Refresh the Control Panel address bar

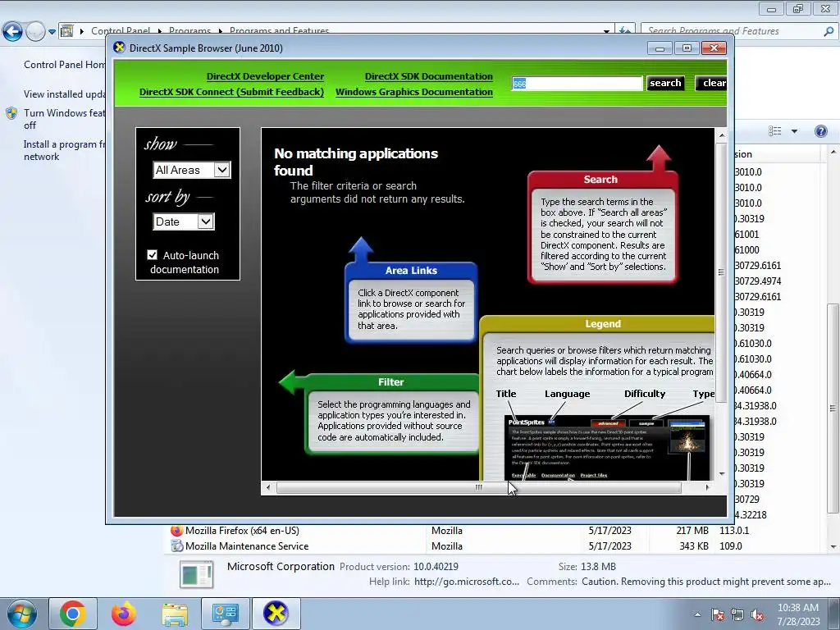[624, 30]
